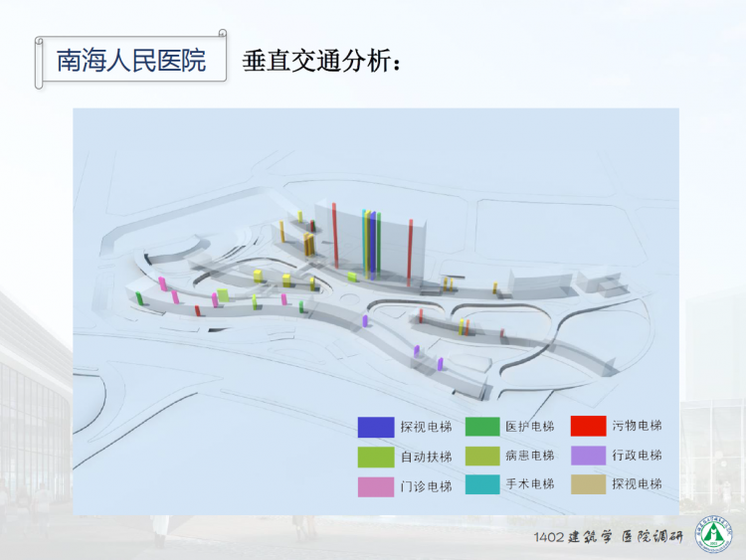Click the 1402 建筑学 医院调研 footer text
Screen dimensions: 746x560
(609, 537)
